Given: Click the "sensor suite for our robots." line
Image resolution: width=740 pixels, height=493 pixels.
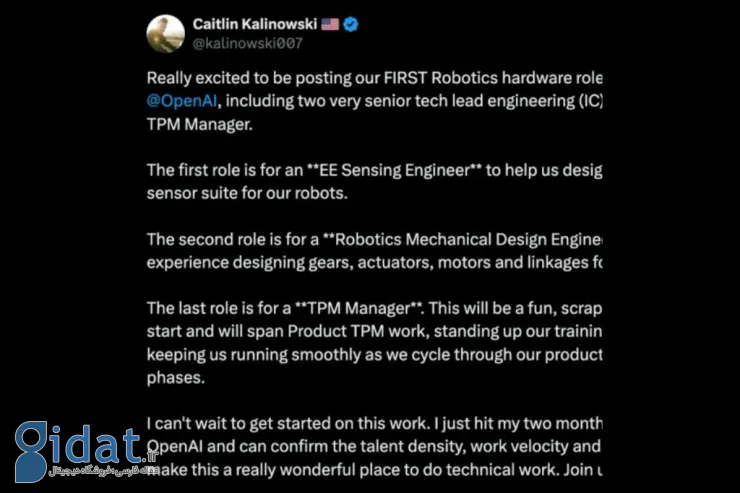Looking at the screenshot, I should click(x=247, y=192).
